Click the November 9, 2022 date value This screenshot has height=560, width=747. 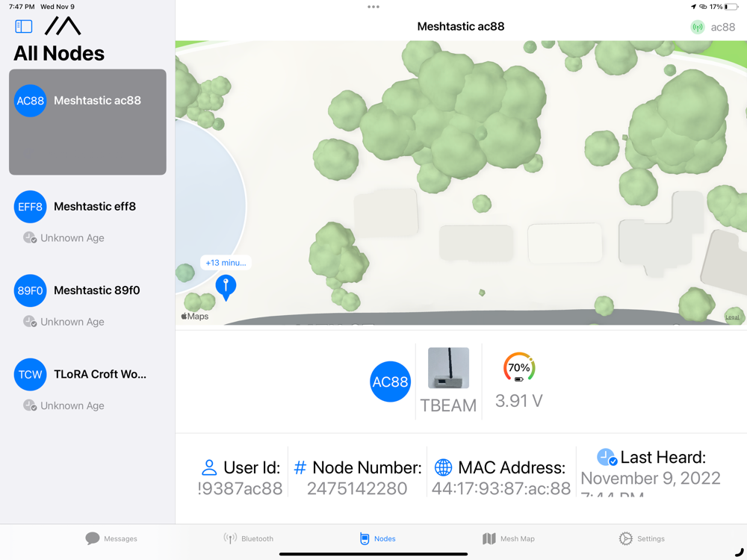[651, 478]
